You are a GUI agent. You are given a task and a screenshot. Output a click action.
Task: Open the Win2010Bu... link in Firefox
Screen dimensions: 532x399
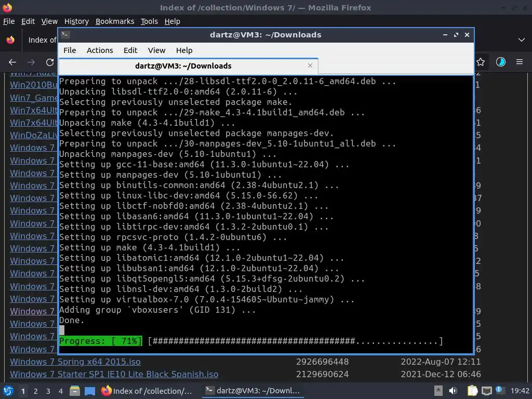point(34,85)
